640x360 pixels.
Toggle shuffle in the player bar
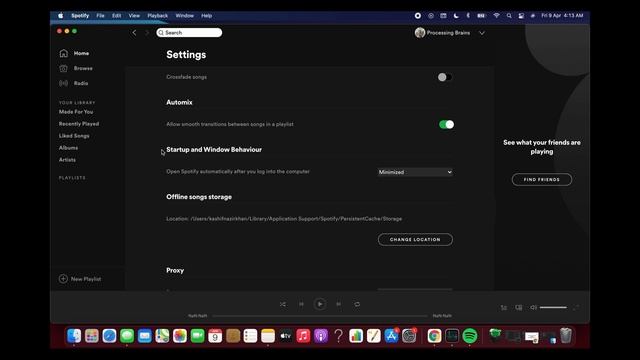[282, 304]
